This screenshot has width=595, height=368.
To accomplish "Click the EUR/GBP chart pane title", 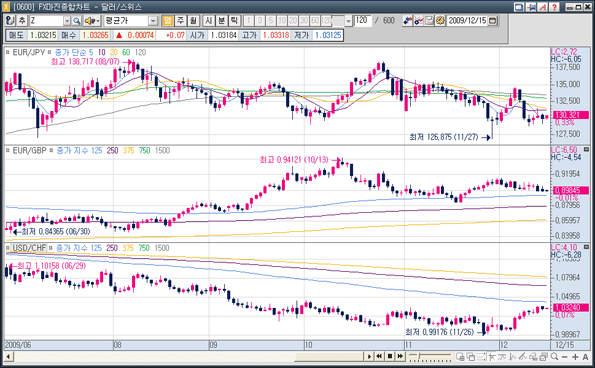I will click(29, 151).
